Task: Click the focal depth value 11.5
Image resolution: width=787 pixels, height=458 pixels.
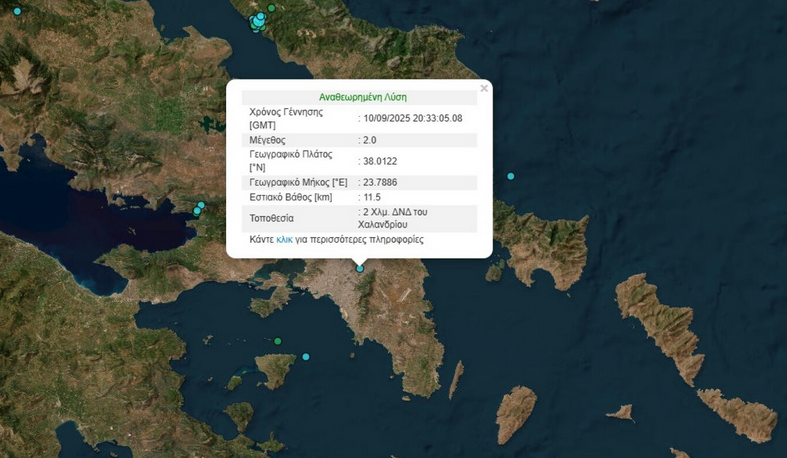Action: point(370,198)
